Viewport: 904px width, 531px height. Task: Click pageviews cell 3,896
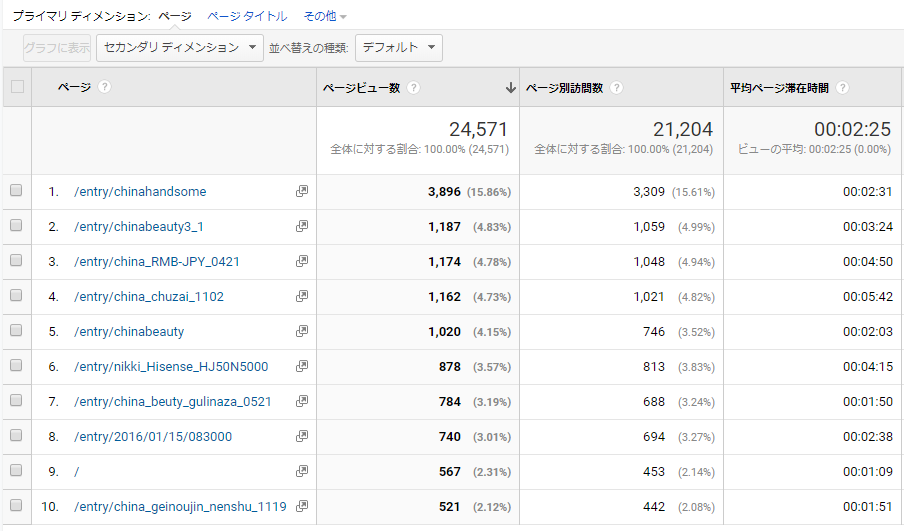[x=444, y=191]
